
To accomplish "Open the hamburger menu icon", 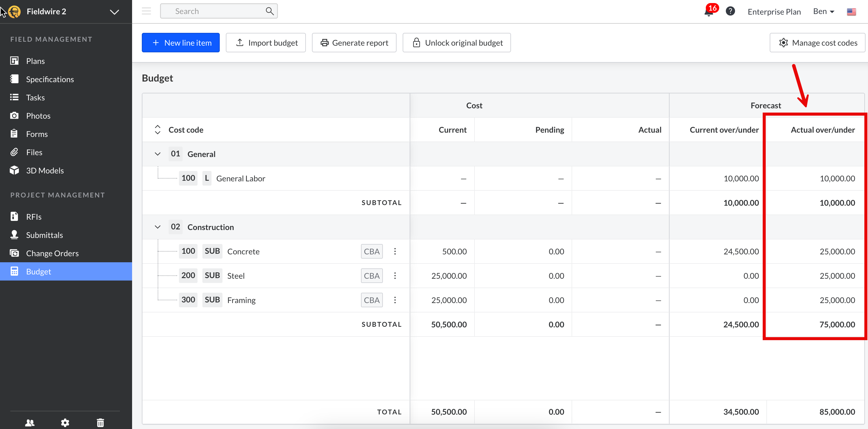I will (x=146, y=11).
